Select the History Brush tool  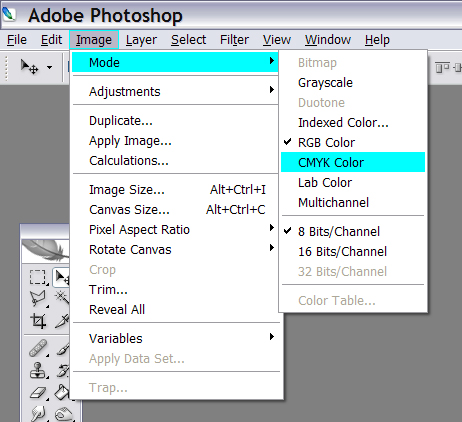[63, 370]
